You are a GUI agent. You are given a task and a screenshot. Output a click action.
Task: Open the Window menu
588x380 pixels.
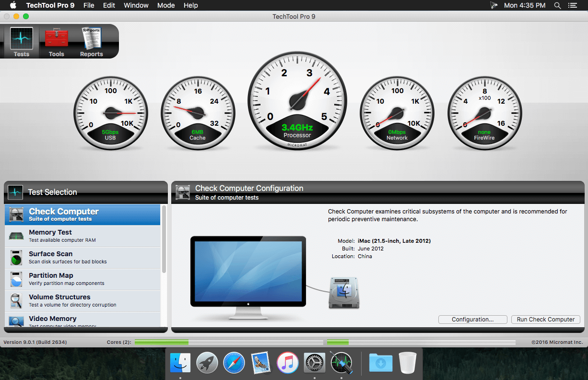click(136, 5)
